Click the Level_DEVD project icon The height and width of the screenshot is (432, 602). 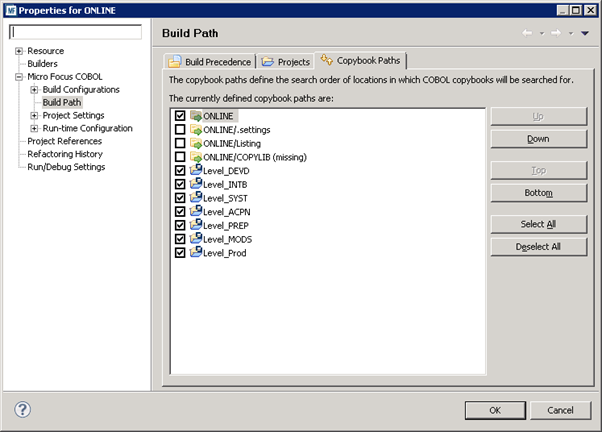pyautogui.click(x=196, y=171)
